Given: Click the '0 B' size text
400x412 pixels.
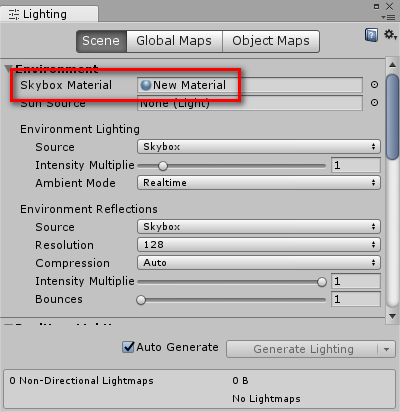Looking at the screenshot, I should pyautogui.click(x=240, y=381).
